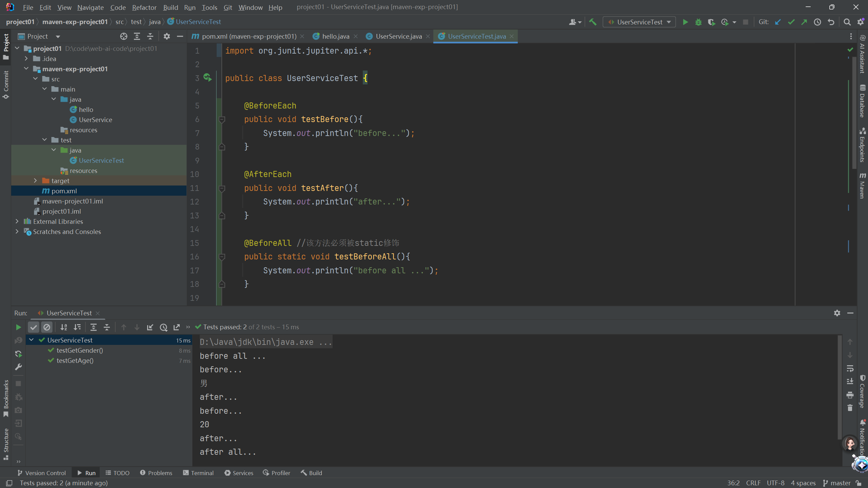This screenshot has height=488, width=868.
Task: Toggle soft-wrap in console output
Action: [850, 368]
